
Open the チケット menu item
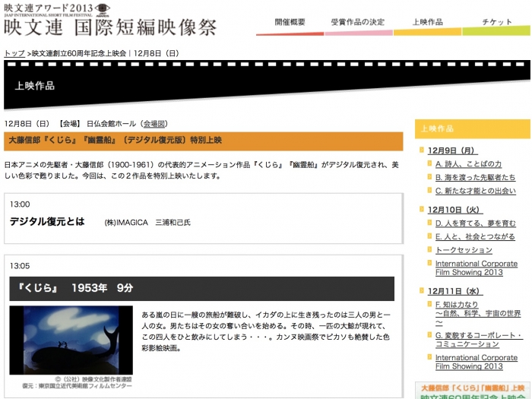(497, 22)
